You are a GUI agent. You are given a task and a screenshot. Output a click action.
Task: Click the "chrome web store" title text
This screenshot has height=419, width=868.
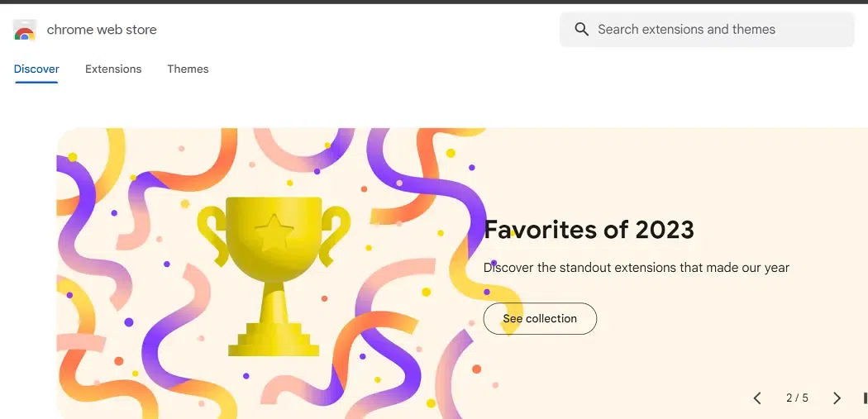[x=102, y=30]
